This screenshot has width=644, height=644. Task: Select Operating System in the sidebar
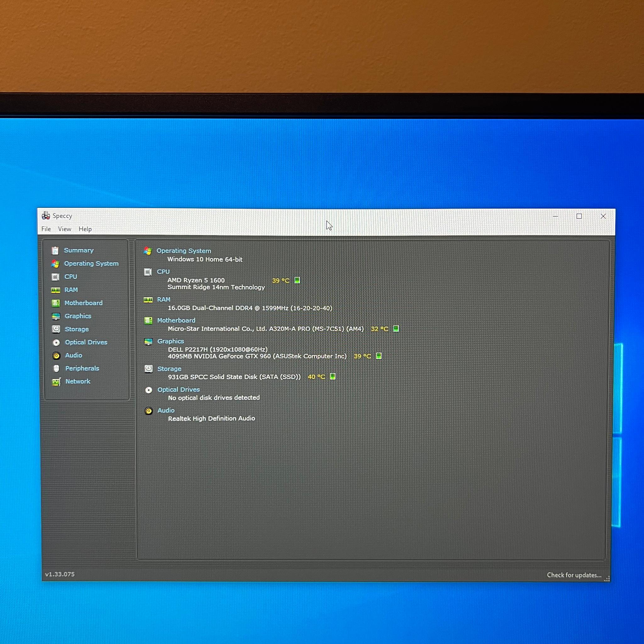coord(91,264)
